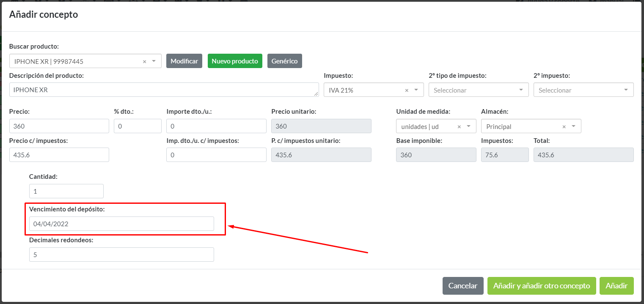Focus the Vencimiento del depósito date field
Screen dimensions: 644x304
click(x=121, y=224)
